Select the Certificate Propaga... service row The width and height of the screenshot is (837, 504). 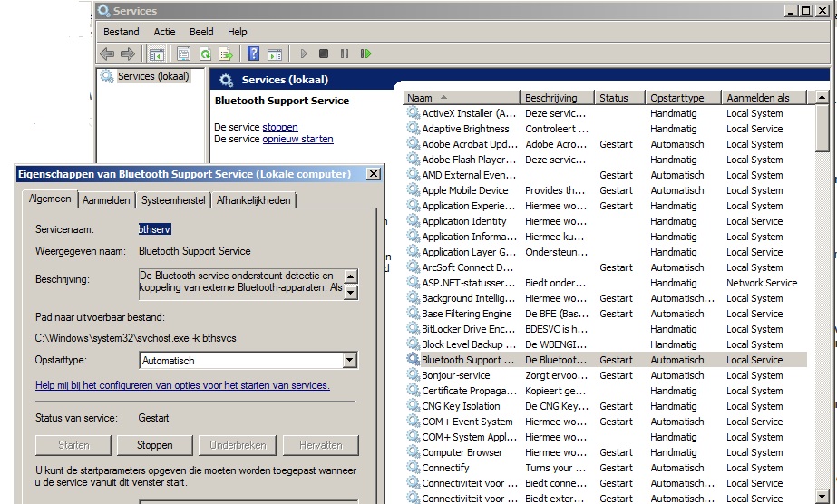point(606,391)
